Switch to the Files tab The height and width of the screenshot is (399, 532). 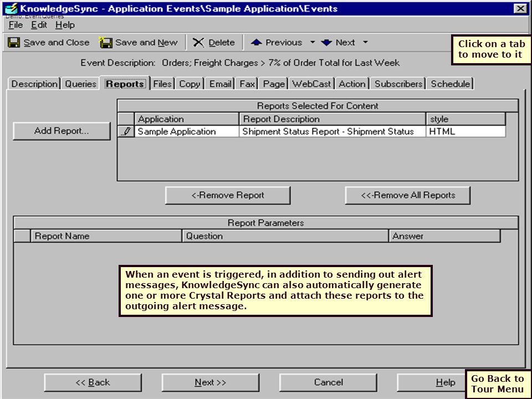(x=162, y=84)
